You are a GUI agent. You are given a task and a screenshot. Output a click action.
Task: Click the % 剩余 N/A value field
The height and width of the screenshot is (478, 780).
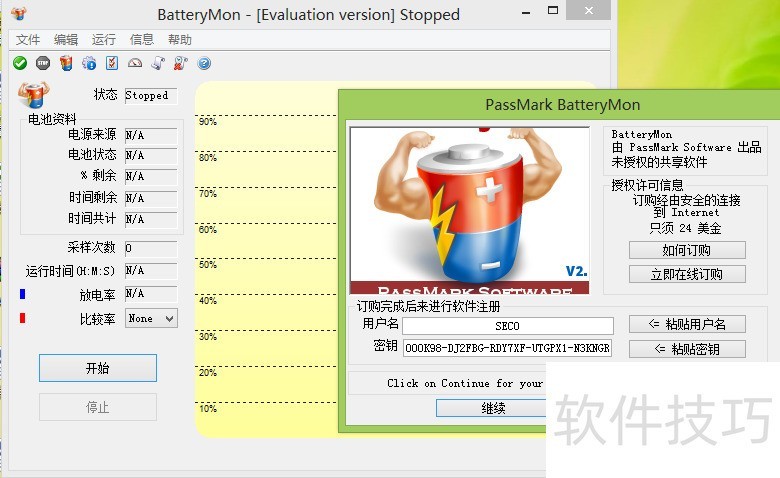[x=151, y=177]
